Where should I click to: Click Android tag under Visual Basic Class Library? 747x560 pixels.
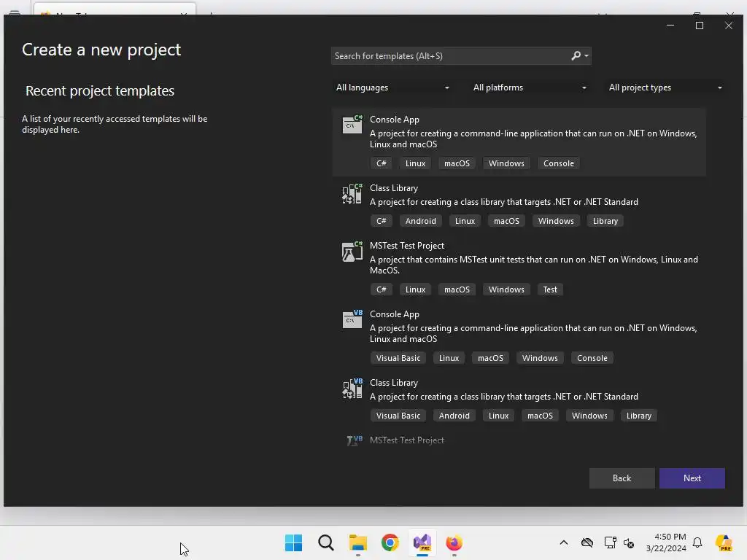[x=454, y=416]
